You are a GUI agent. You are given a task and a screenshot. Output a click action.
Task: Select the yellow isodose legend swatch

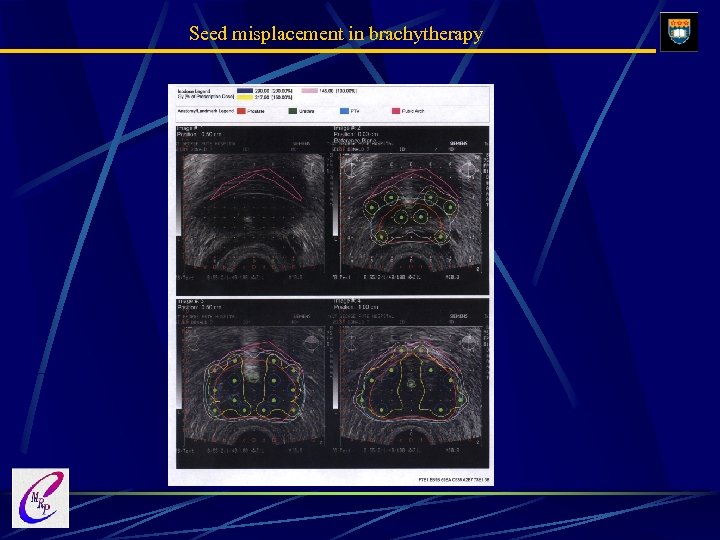pos(244,97)
